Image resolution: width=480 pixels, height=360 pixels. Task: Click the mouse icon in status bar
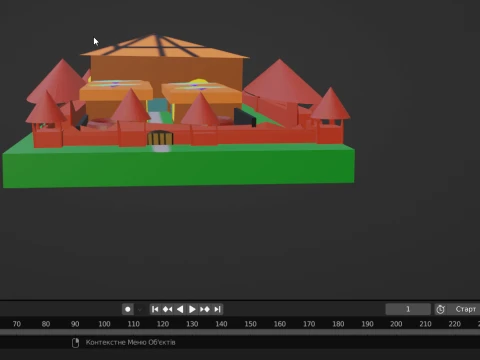tap(75, 343)
